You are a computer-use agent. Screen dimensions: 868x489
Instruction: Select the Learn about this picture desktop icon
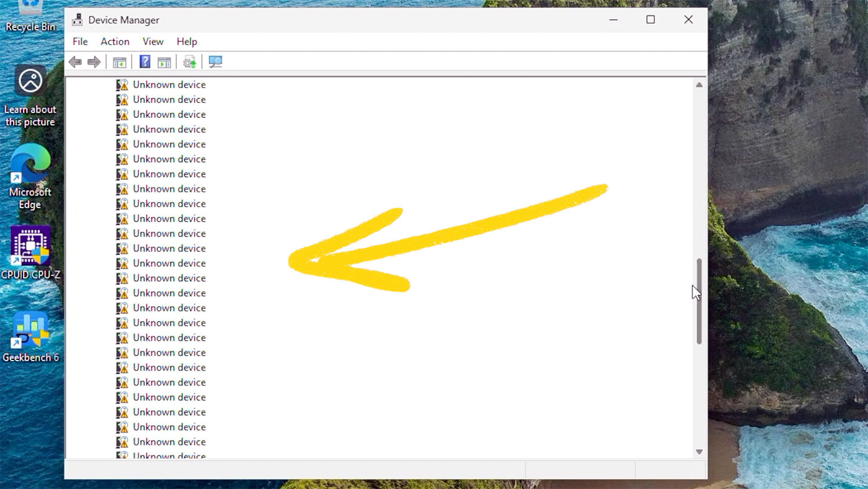30,96
